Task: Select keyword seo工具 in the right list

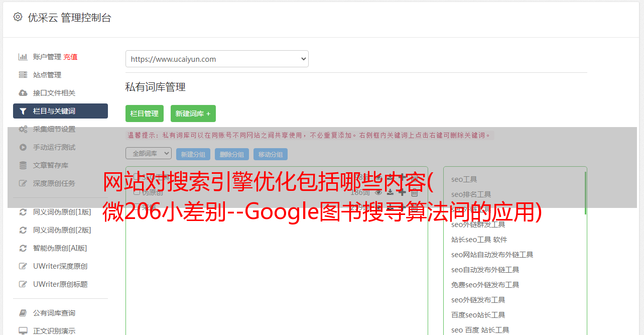Action: point(464,179)
